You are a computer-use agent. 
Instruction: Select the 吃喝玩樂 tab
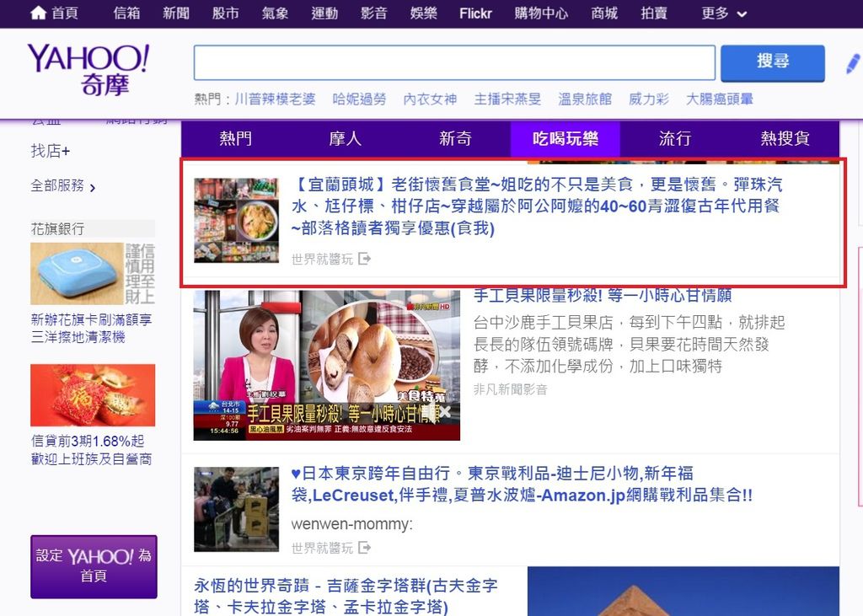(566, 138)
